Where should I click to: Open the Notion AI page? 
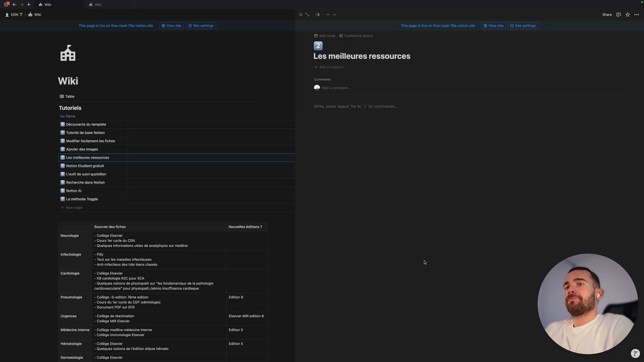73,191
